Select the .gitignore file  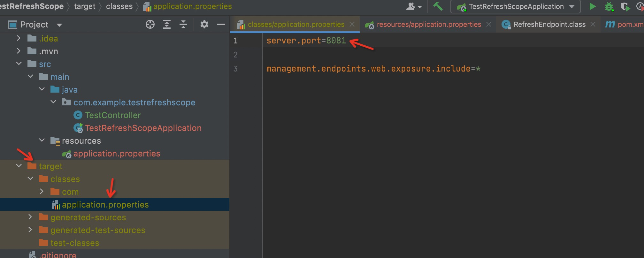tap(58, 255)
